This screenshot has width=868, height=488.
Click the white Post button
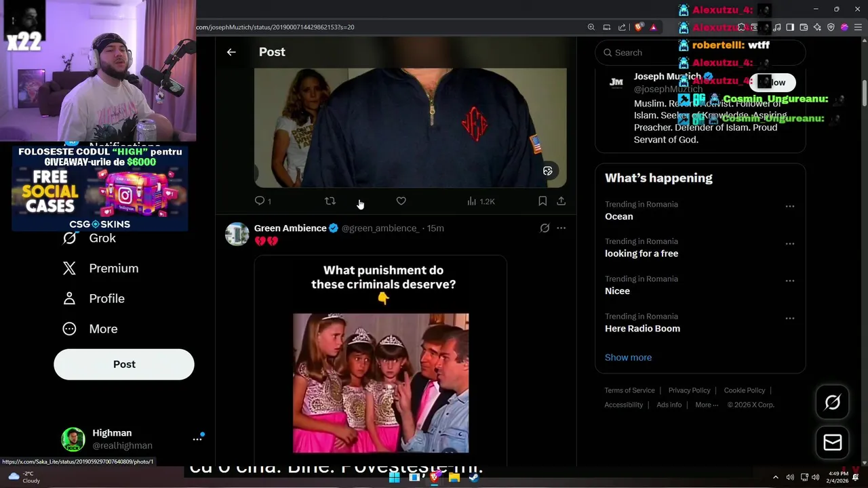point(124,365)
